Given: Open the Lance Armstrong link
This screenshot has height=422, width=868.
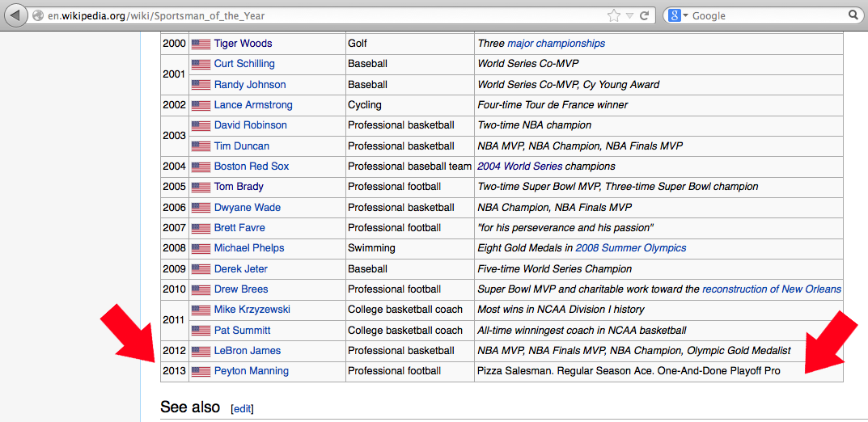Looking at the screenshot, I should point(253,104).
